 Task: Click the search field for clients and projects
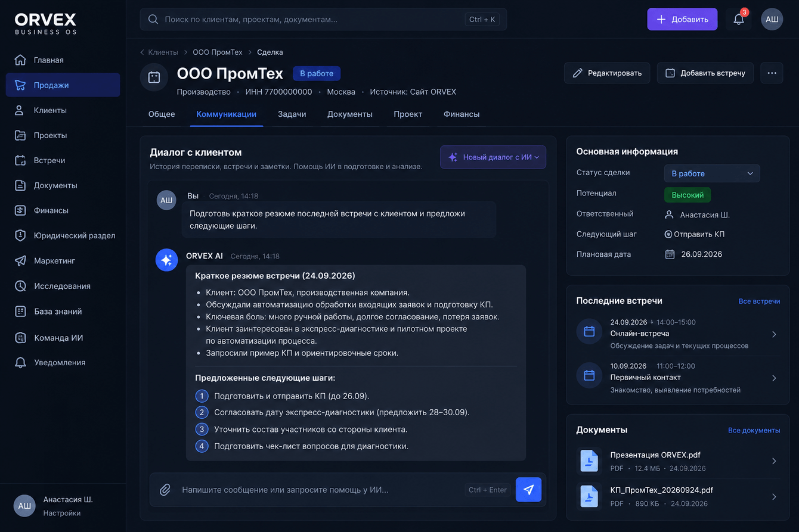(x=323, y=19)
